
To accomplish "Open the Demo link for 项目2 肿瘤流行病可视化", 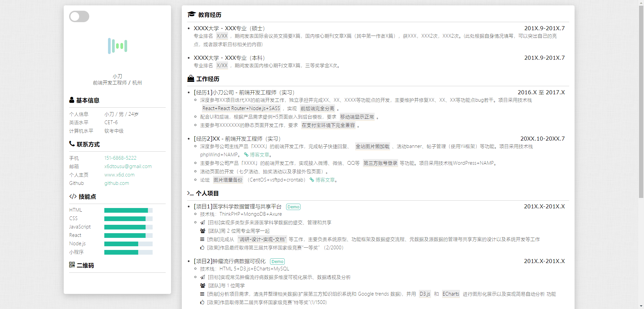I will pyautogui.click(x=277, y=261).
